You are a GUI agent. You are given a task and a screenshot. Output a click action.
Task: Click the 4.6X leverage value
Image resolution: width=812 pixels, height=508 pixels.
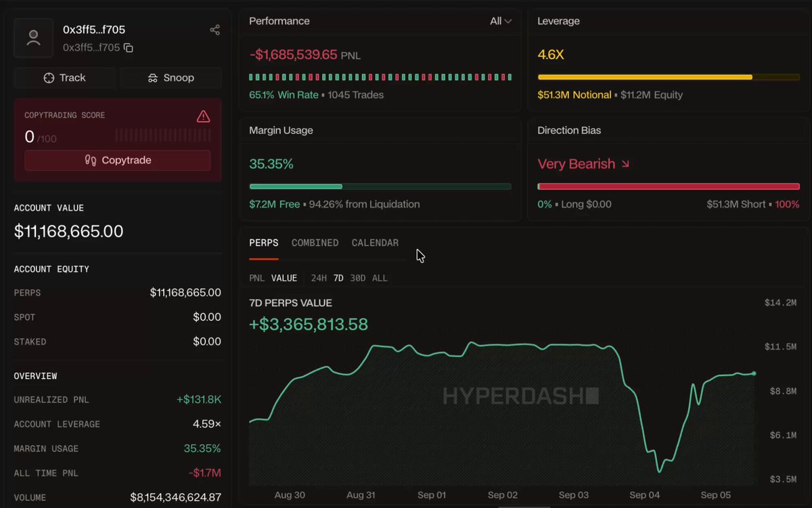click(x=551, y=55)
